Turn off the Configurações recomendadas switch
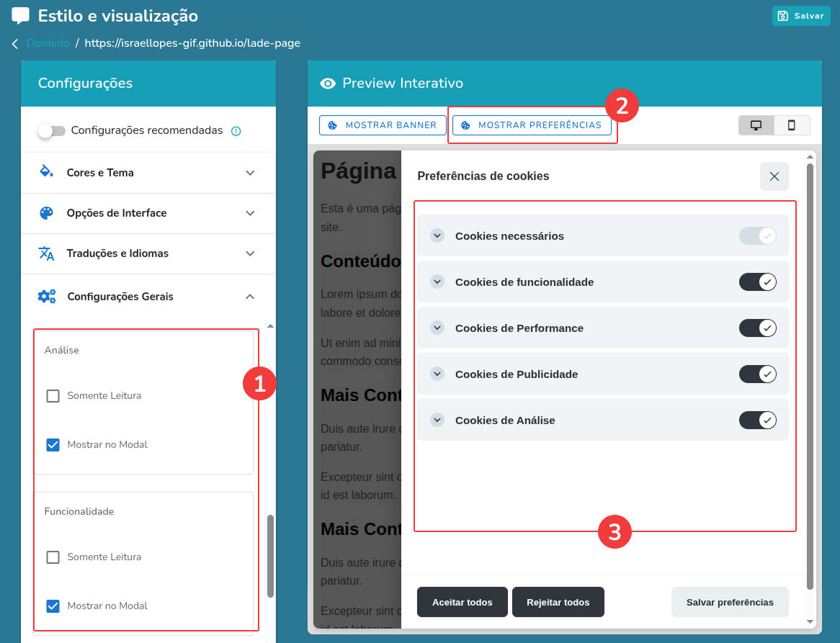The image size is (840, 643). tap(51, 131)
